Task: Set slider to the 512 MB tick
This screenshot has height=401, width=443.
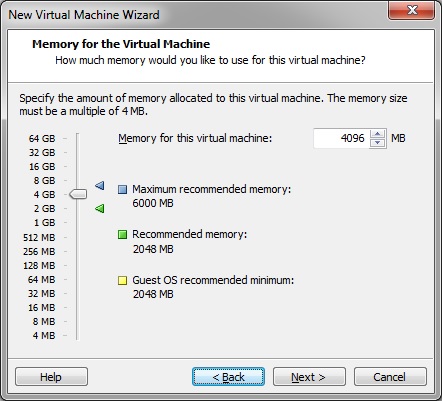Action: pyautogui.click(x=78, y=237)
